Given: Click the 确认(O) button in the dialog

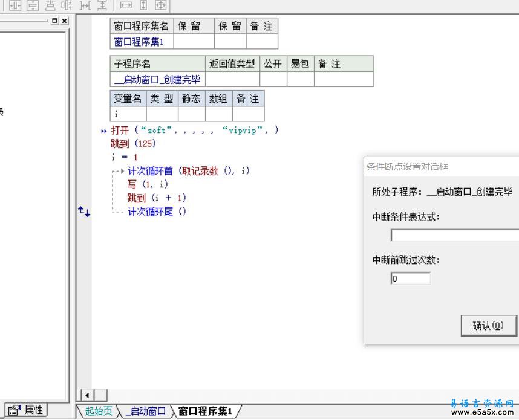Looking at the screenshot, I should tap(489, 326).
